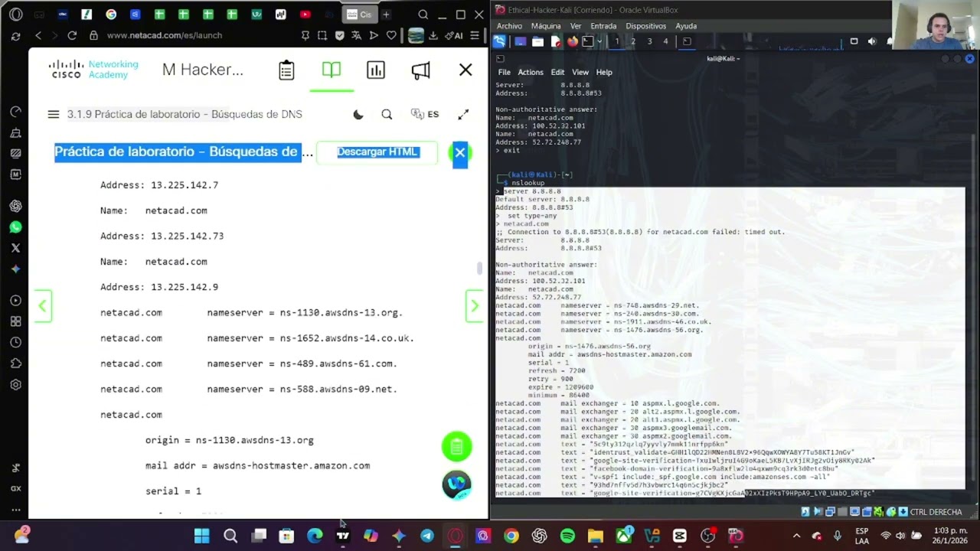
Task: Reload the page in Opera
Action: pyautogui.click(x=72, y=35)
